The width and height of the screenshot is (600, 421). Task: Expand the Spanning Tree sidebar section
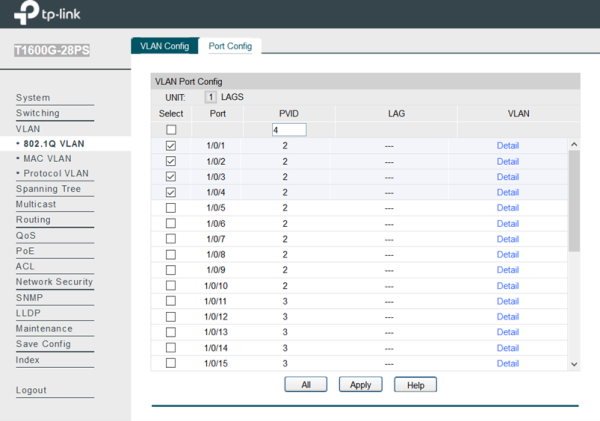48,189
